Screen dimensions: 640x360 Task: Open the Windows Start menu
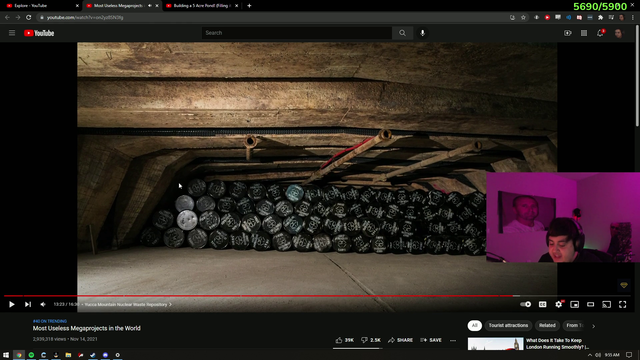point(6,355)
